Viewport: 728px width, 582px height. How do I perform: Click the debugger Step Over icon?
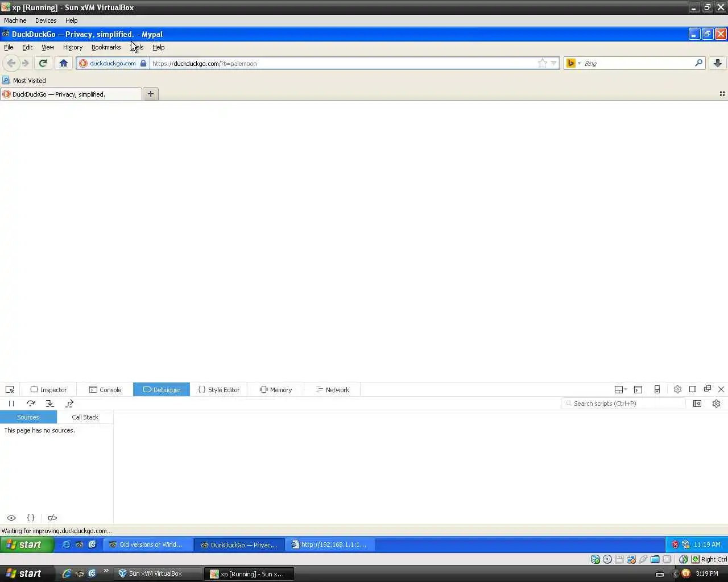click(31, 404)
